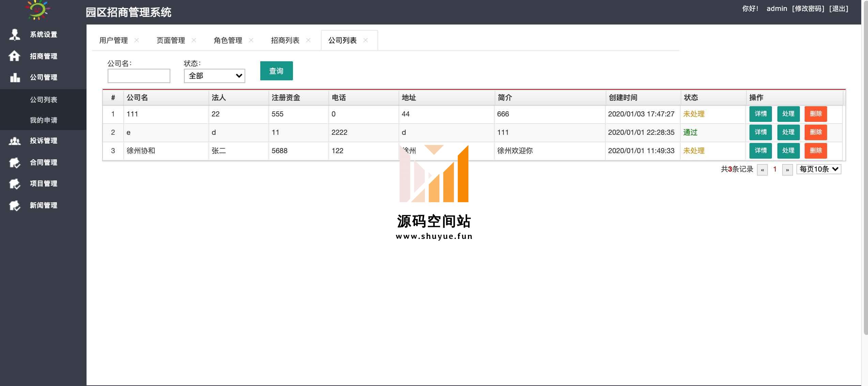The height and width of the screenshot is (386, 868).
Task: Click 详情 for company 111
Action: pyautogui.click(x=760, y=114)
